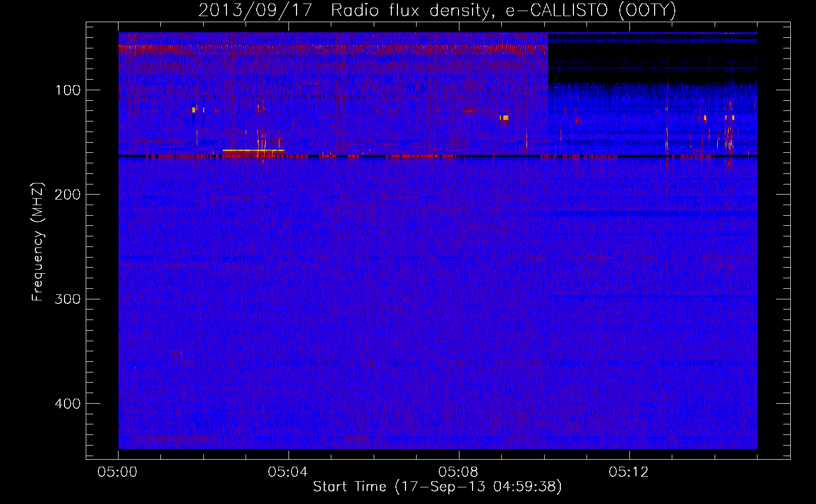Click the 05:12 time tick label
The width and height of the screenshot is (816, 504).
click(629, 472)
